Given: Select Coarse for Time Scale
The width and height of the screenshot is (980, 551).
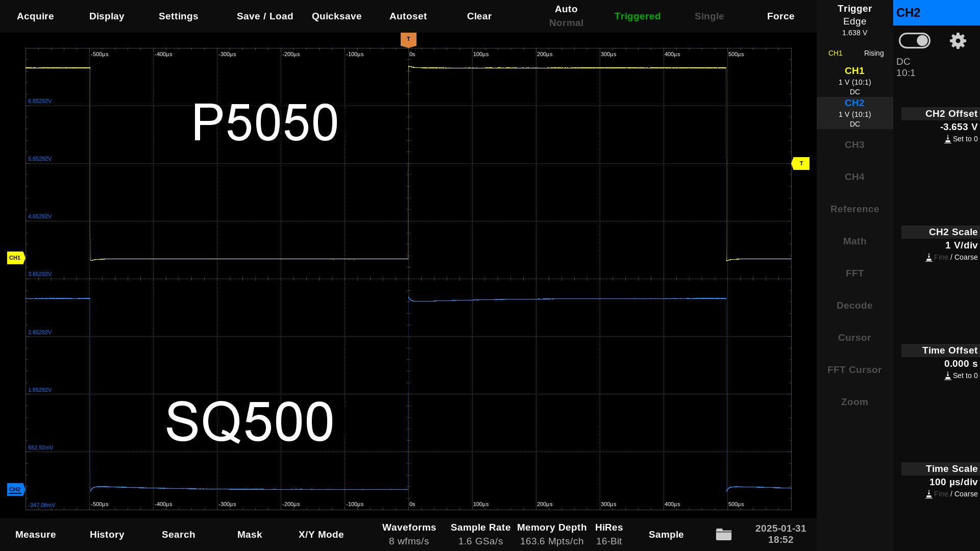Looking at the screenshot, I should pyautogui.click(x=966, y=494).
